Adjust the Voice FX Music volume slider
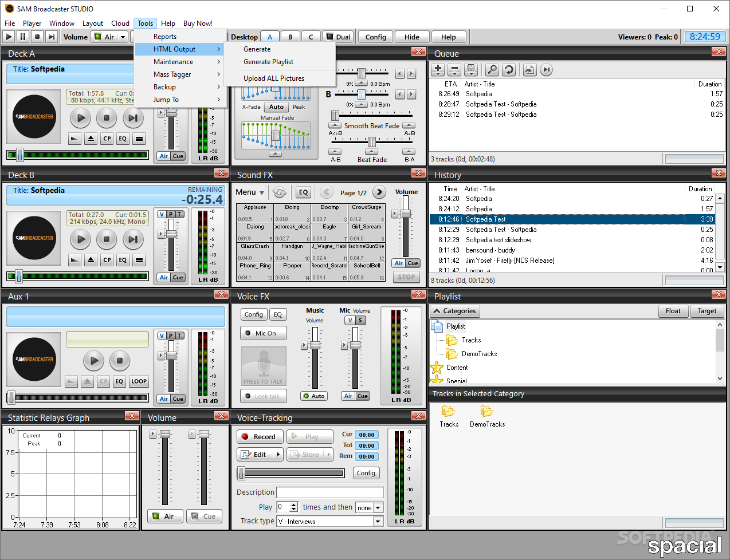 [315, 345]
